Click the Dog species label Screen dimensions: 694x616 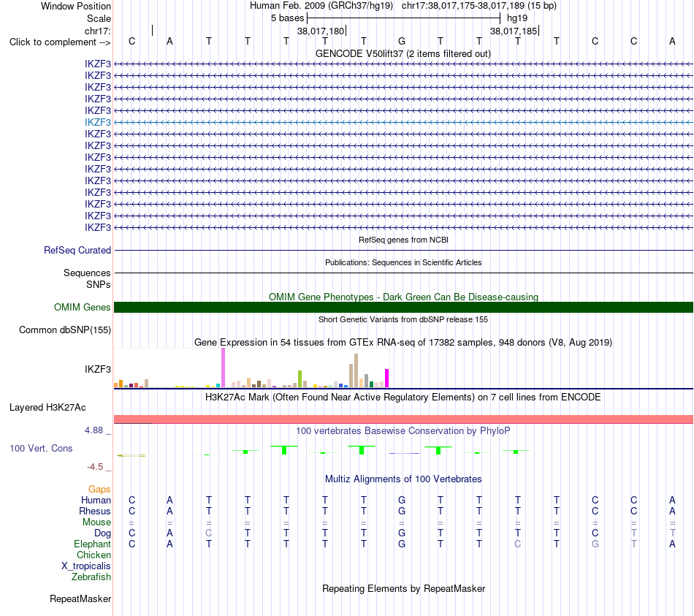tap(102, 533)
